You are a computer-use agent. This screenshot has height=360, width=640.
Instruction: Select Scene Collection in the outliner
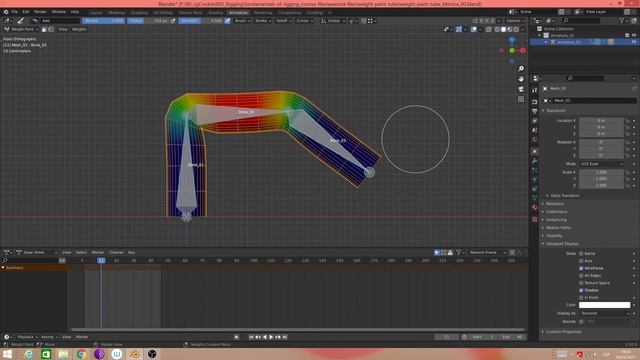point(559,29)
